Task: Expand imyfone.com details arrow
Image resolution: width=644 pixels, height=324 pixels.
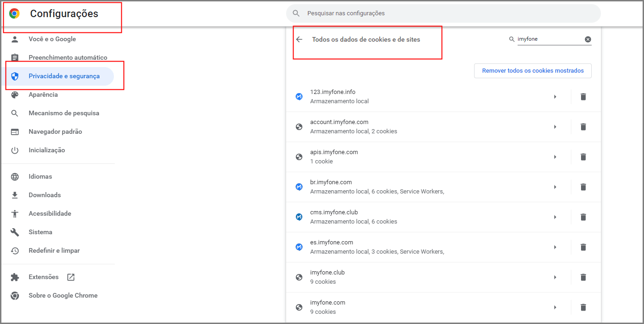Action: coord(555,307)
